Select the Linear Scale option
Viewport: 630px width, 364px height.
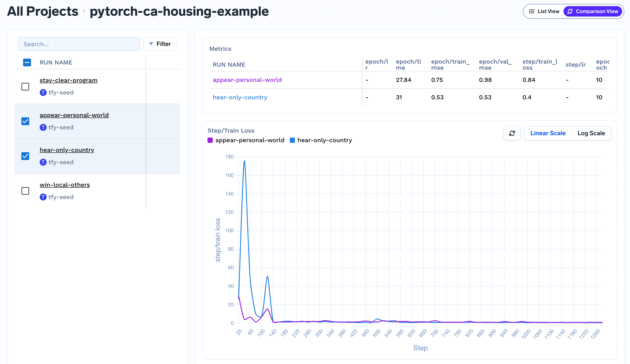[x=548, y=133]
